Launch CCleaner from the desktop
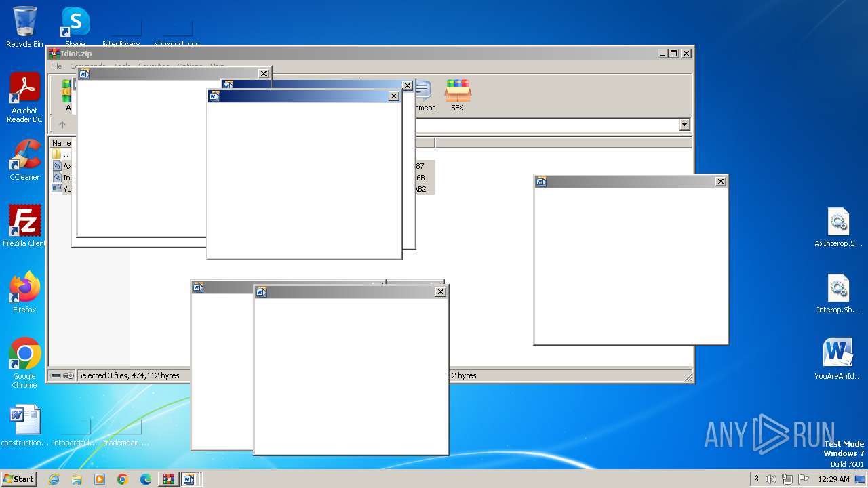The width and height of the screenshot is (868, 488). tap(24, 161)
